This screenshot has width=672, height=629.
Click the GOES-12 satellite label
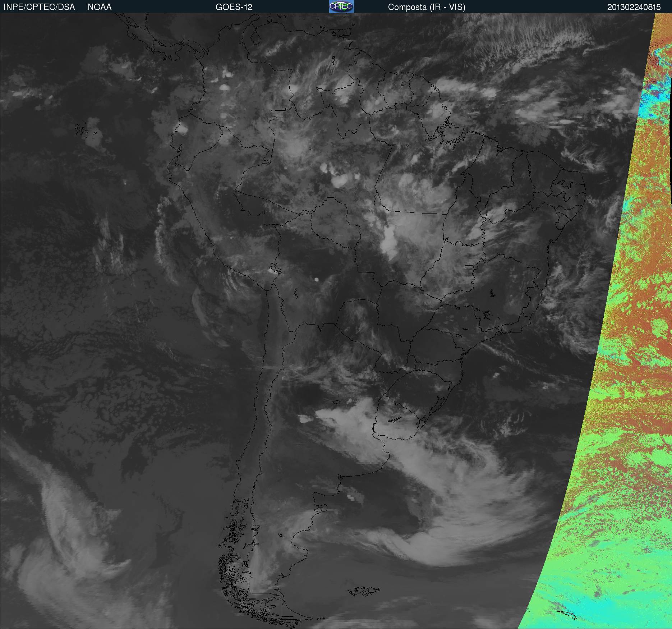(234, 7)
